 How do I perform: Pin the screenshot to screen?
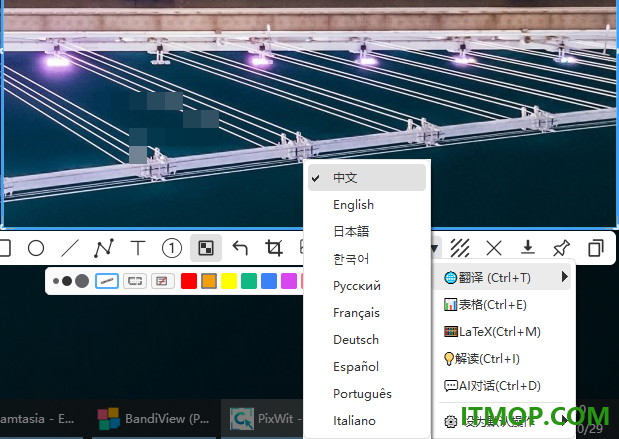[562, 248]
